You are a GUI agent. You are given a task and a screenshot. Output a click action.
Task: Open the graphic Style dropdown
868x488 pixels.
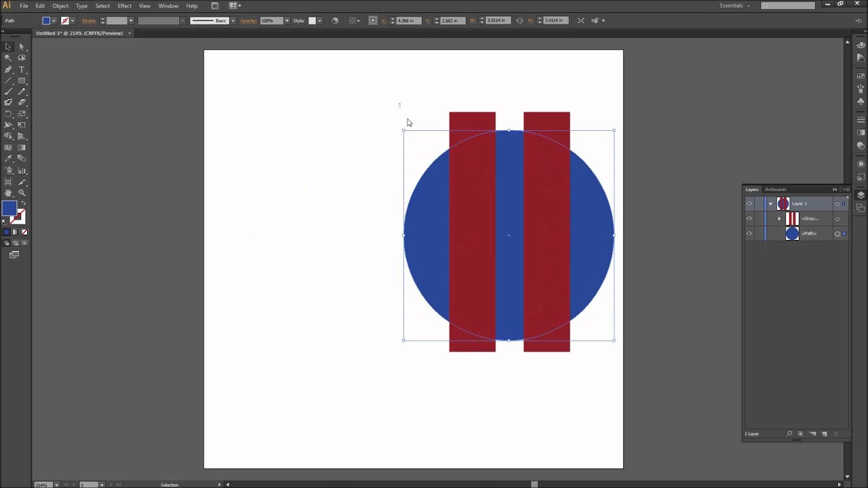319,21
